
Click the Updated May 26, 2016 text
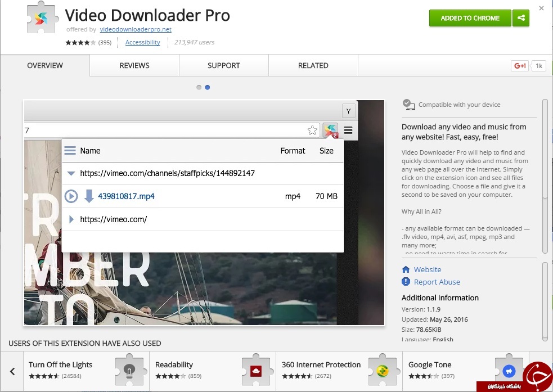pos(434,320)
